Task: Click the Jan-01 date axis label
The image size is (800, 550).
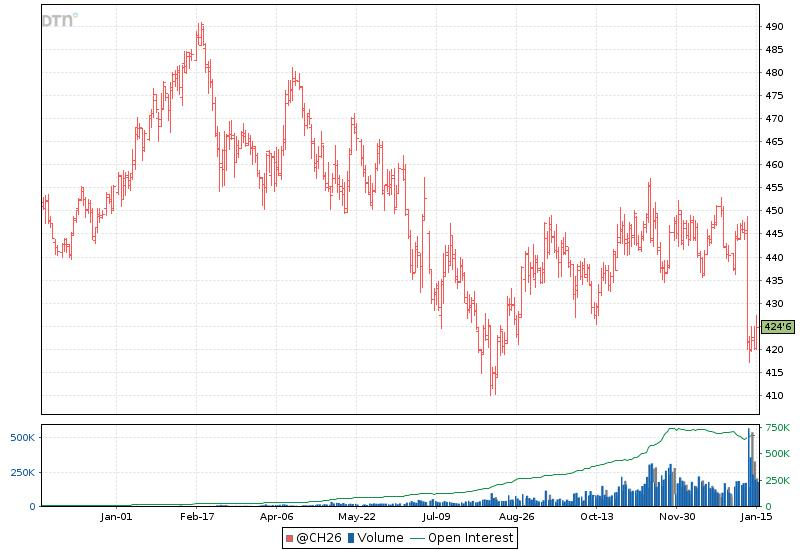Action: pyautogui.click(x=116, y=517)
